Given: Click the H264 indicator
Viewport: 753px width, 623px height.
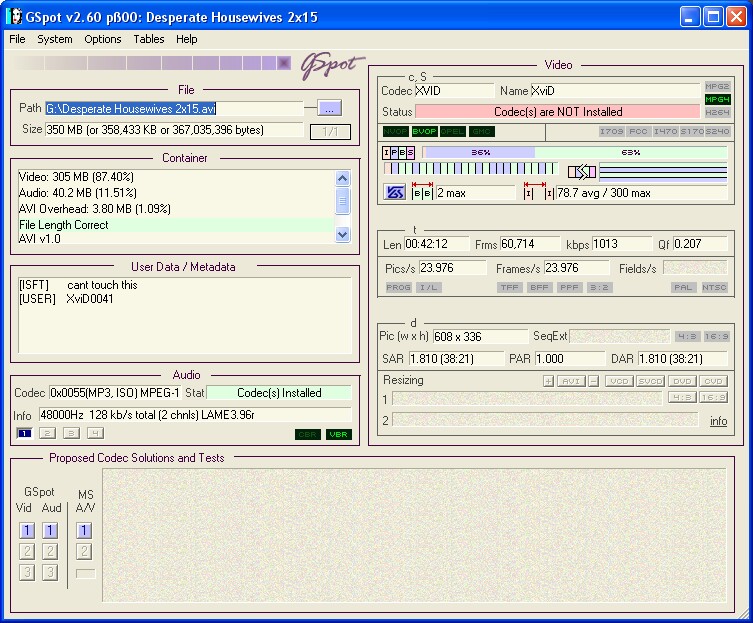Looking at the screenshot, I should tap(717, 112).
